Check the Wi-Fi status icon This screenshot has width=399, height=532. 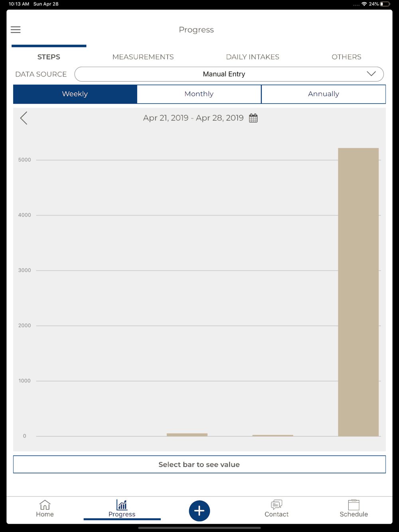364,4
